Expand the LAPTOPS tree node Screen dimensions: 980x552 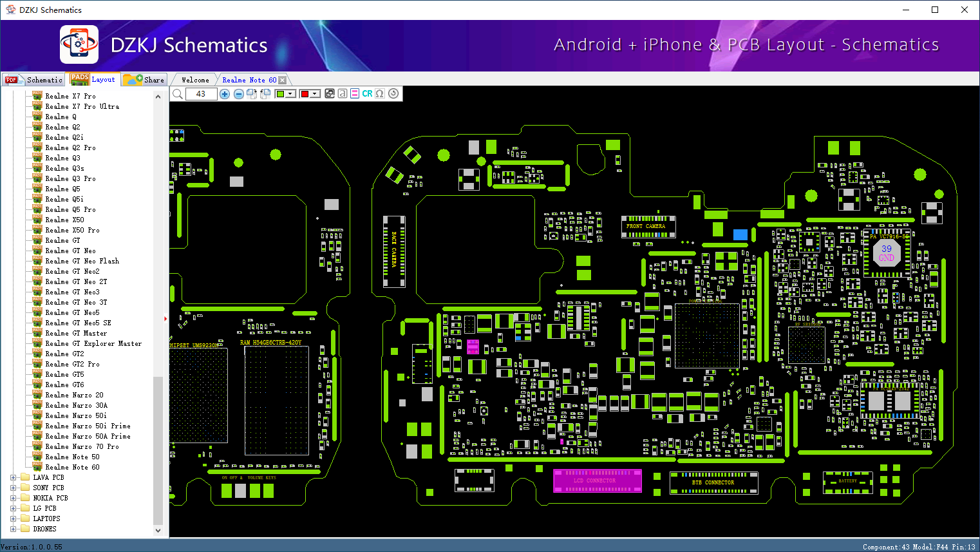(13, 519)
